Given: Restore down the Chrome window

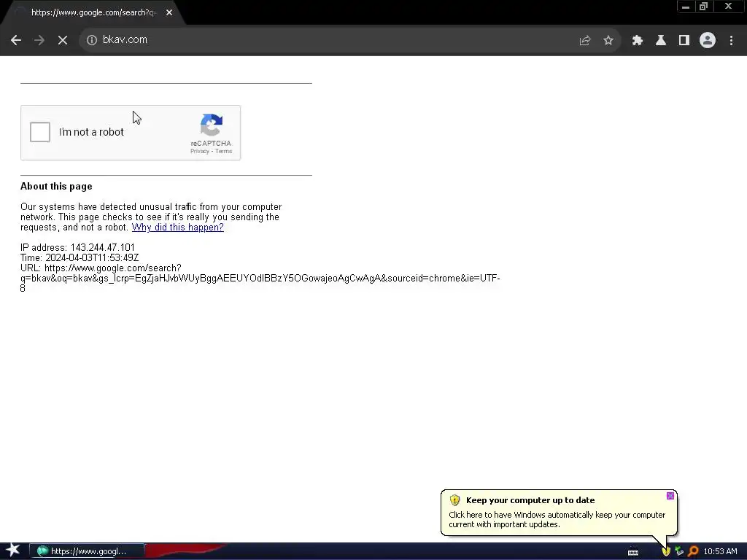Looking at the screenshot, I should click(704, 7).
